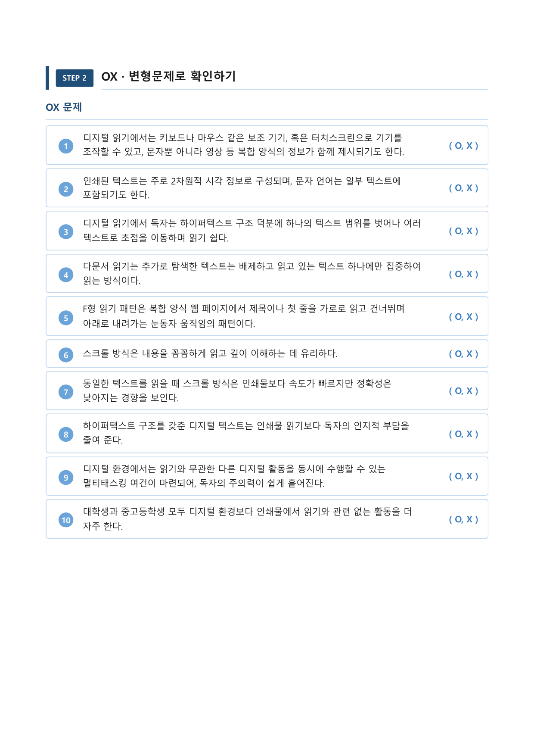This screenshot has width=534, height=756.
Task: Select number circle 7
Action: (66, 392)
